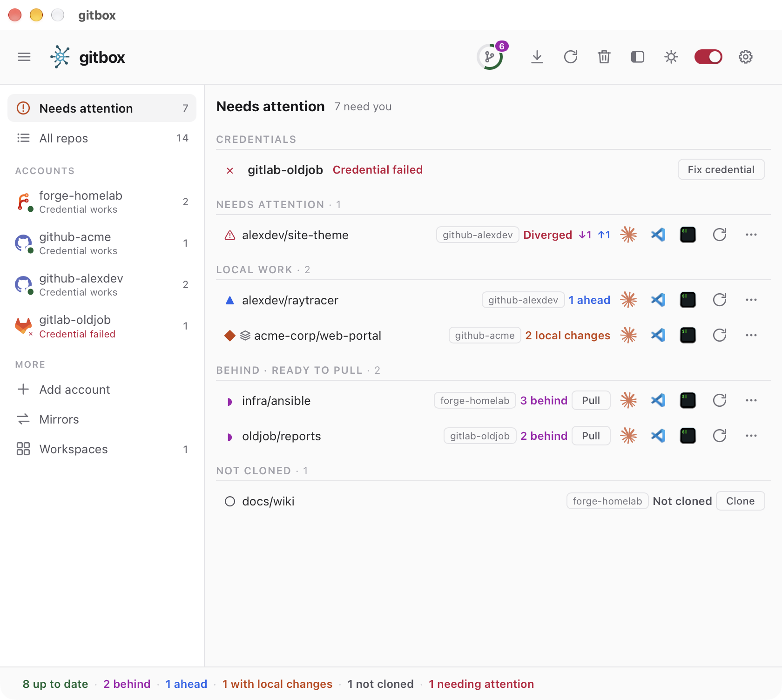Toggle the red switch in the toolbar
Viewport: 782px width, 700px height.
coord(708,57)
